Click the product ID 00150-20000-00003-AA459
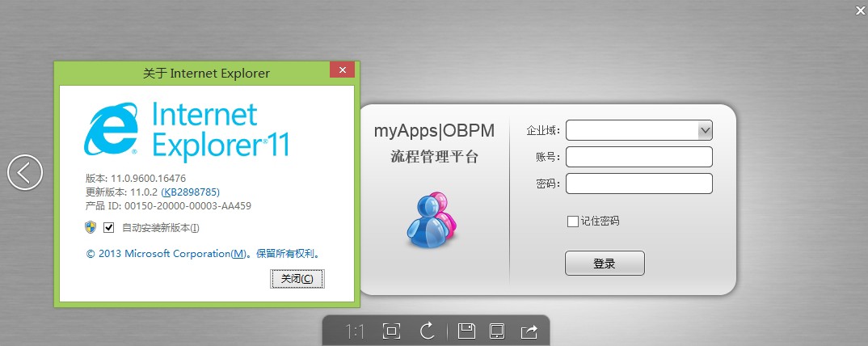The height and width of the screenshot is (346, 868). 188,206
